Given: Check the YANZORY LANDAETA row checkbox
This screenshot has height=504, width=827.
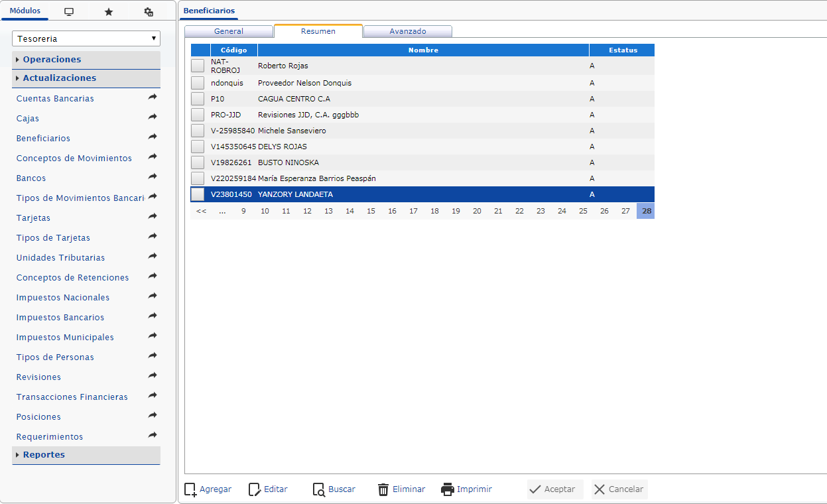Looking at the screenshot, I should coord(198,194).
